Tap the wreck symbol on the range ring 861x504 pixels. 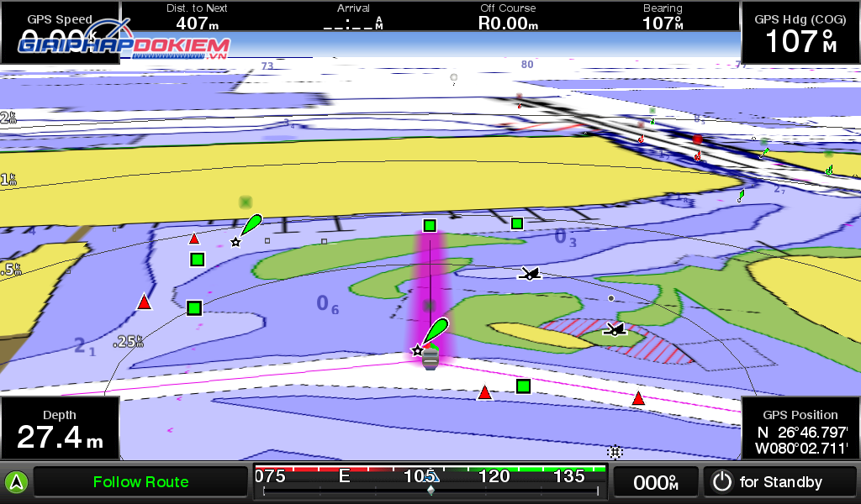[x=530, y=273]
